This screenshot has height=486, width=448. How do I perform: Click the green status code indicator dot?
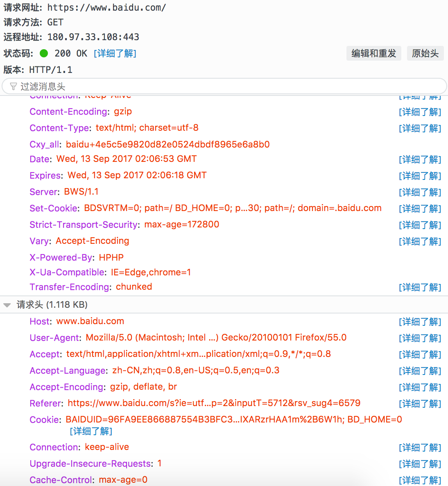point(44,54)
